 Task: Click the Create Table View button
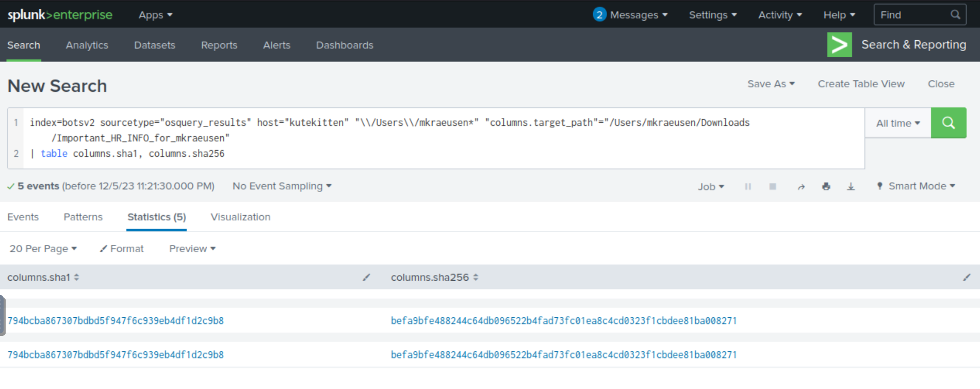[x=861, y=84]
